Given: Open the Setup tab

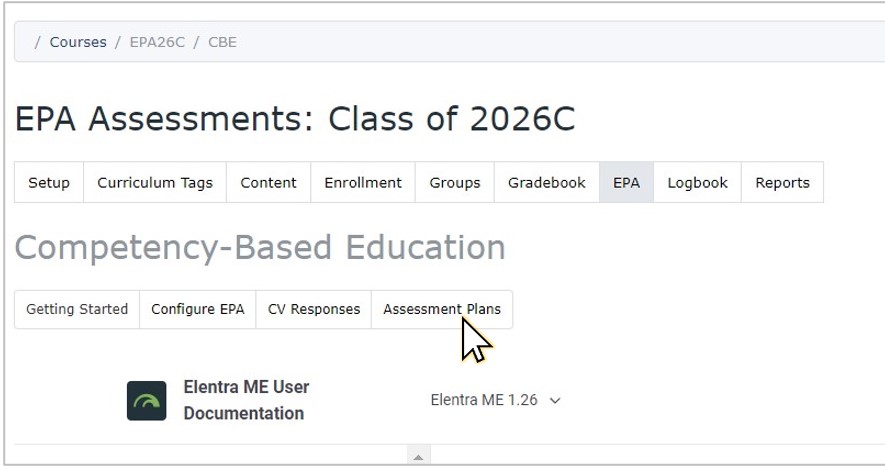Looking at the screenshot, I should pos(49,182).
